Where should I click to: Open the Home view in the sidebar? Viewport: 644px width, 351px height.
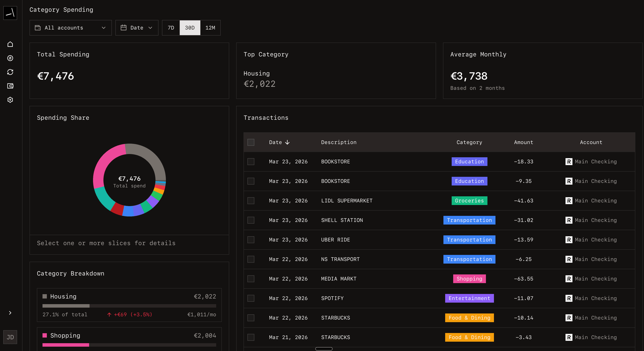pos(10,44)
